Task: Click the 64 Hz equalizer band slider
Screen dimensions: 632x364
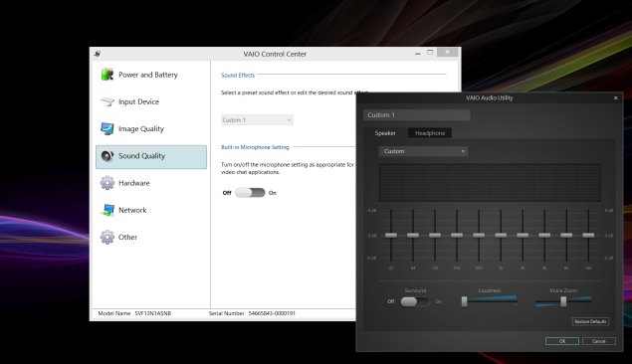Action: click(x=413, y=235)
